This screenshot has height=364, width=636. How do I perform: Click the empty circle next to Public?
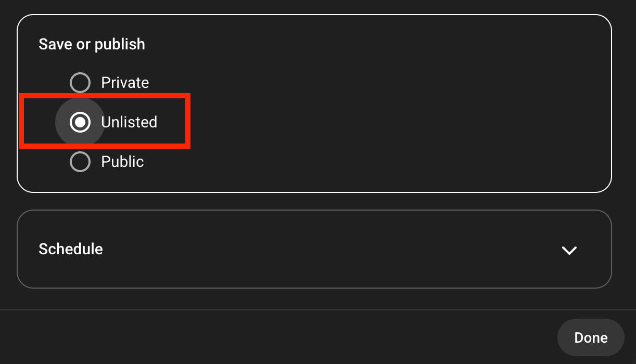tap(80, 162)
